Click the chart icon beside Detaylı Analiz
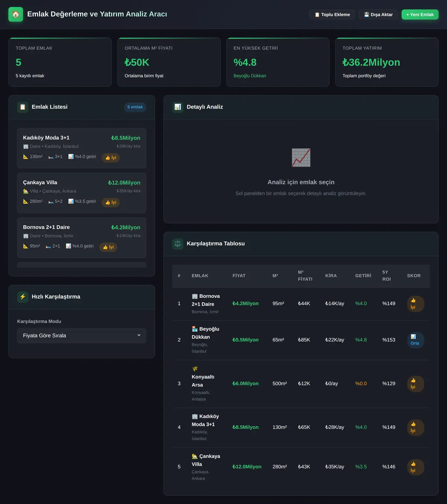 178,107
